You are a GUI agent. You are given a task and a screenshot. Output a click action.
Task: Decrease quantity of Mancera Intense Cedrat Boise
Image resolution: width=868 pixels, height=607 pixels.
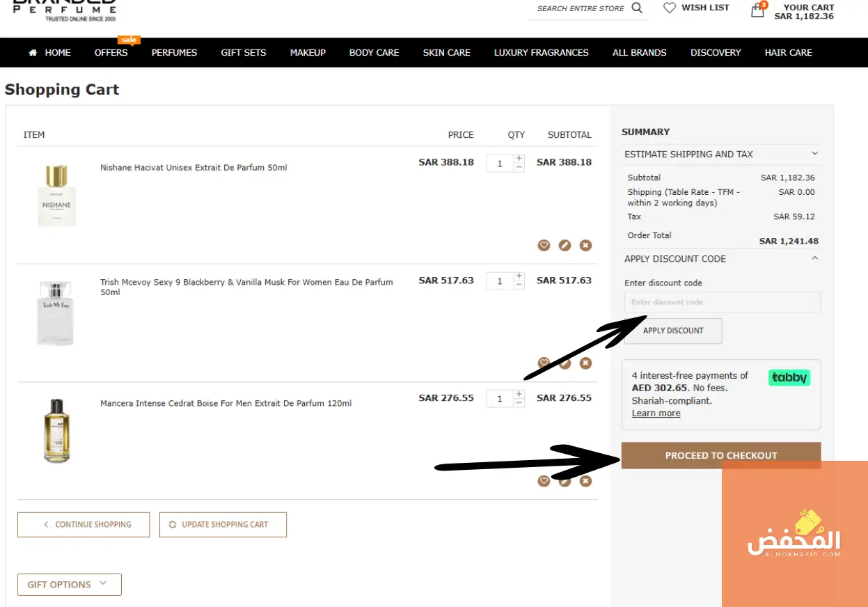tap(519, 403)
